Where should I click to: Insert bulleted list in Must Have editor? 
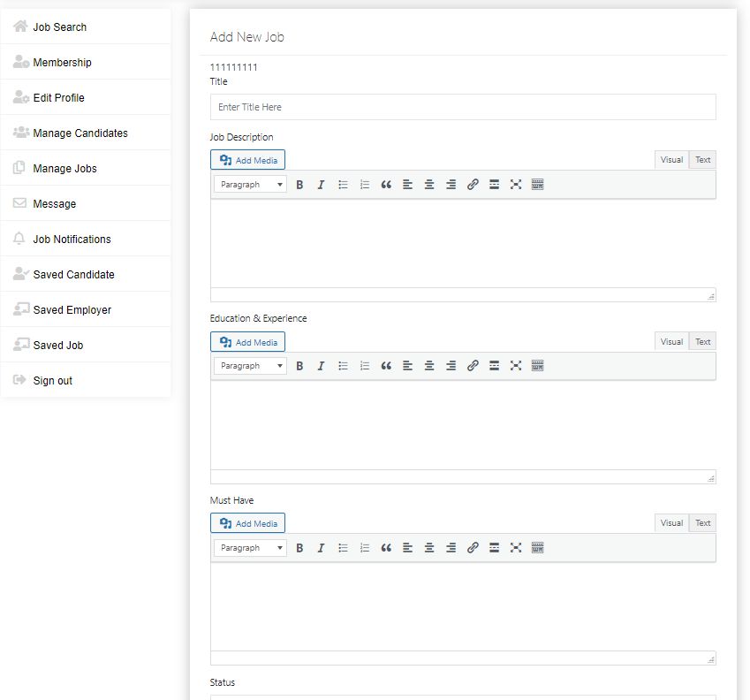[343, 548]
